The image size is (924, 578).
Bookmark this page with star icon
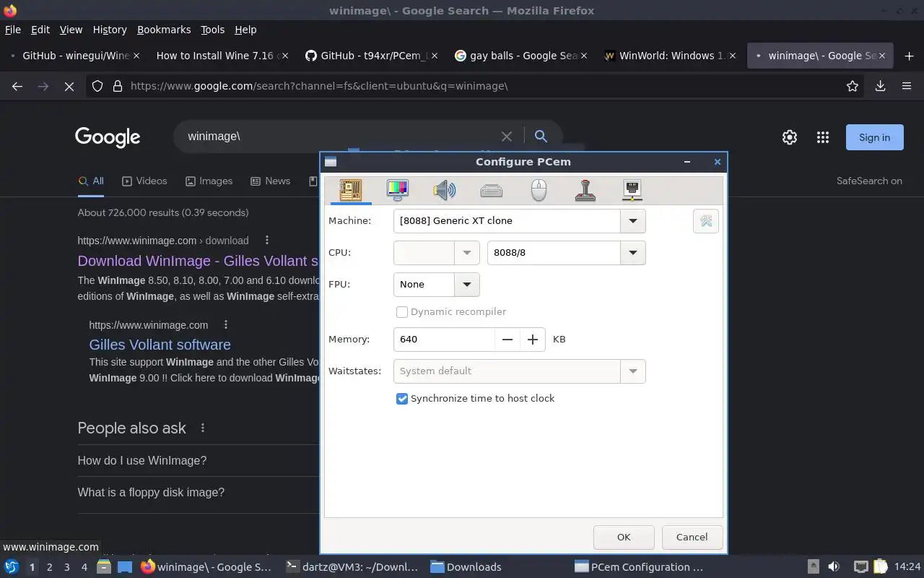pyautogui.click(x=853, y=86)
